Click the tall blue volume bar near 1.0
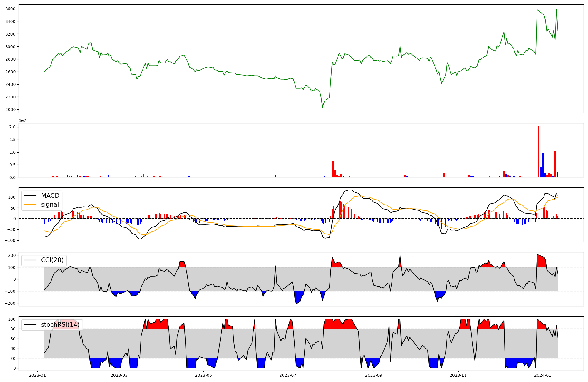Screen dimensions: 588x382 pos(543,165)
